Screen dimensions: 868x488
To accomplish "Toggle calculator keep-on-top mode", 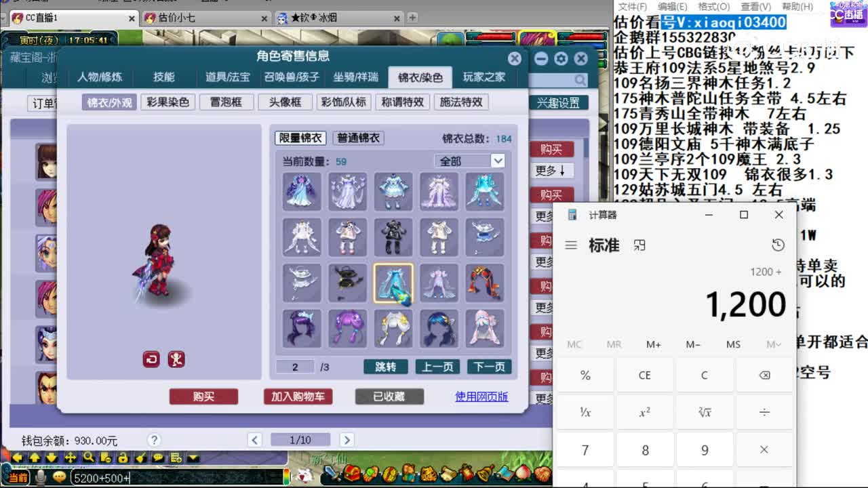I will [639, 245].
